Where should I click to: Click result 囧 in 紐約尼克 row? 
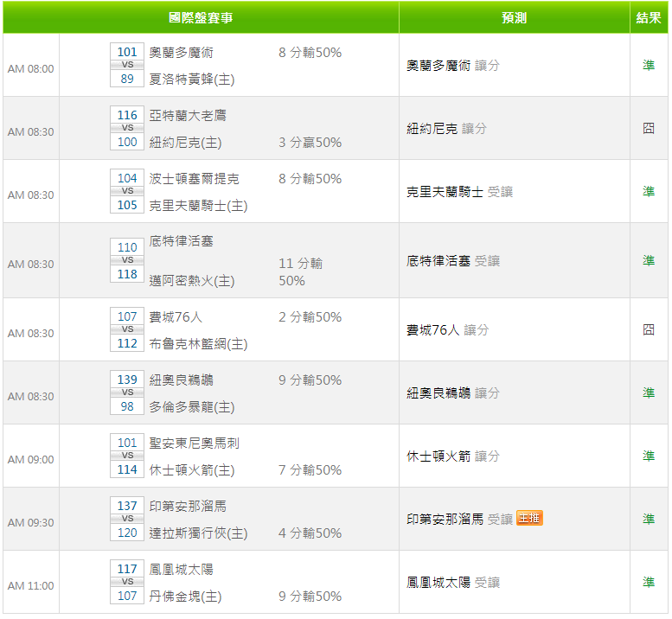[x=649, y=128]
